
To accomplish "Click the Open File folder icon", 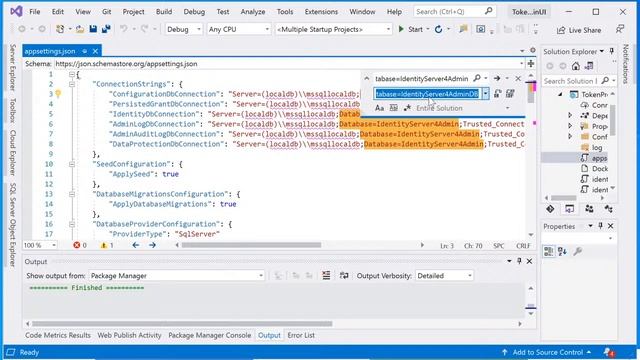I will (x=80, y=29).
